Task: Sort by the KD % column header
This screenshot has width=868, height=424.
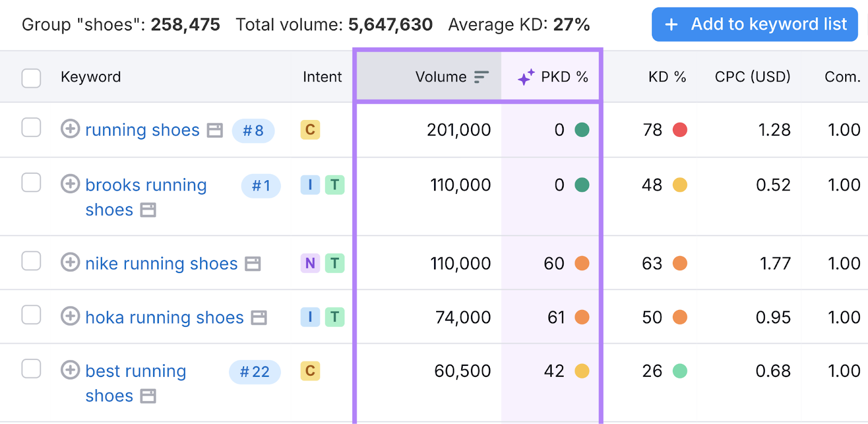Action: tap(667, 77)
